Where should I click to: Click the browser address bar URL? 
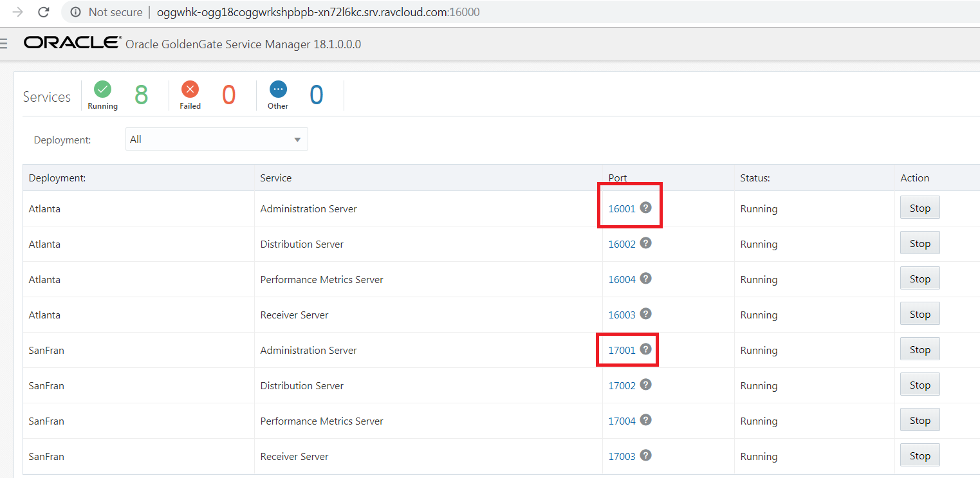pyautogui.click(x=319, y=12)
